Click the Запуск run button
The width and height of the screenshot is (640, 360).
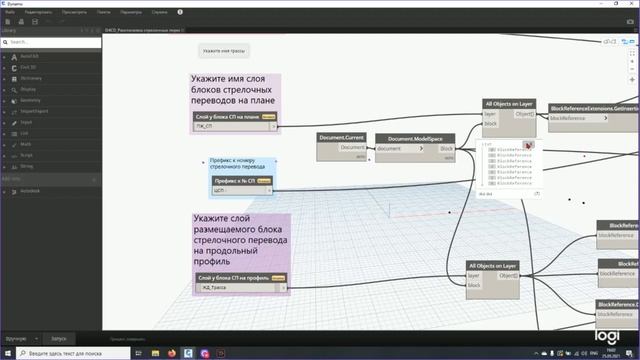tap(59, 339)
